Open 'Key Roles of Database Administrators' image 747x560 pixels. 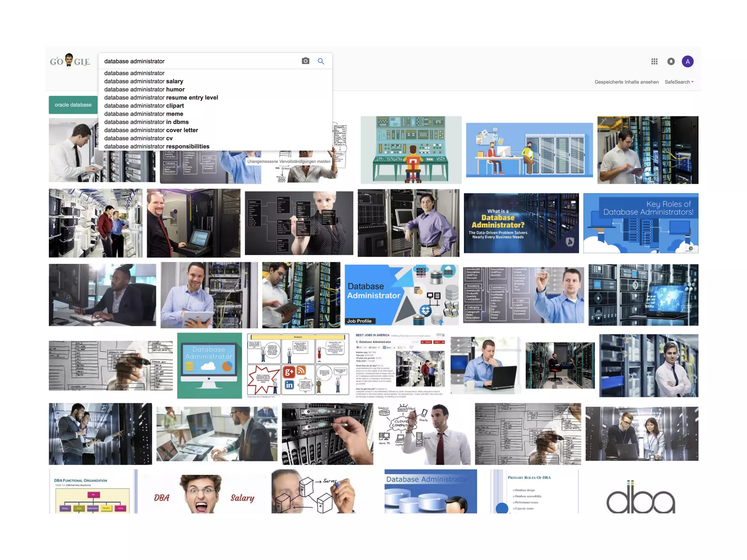[640, 223]
